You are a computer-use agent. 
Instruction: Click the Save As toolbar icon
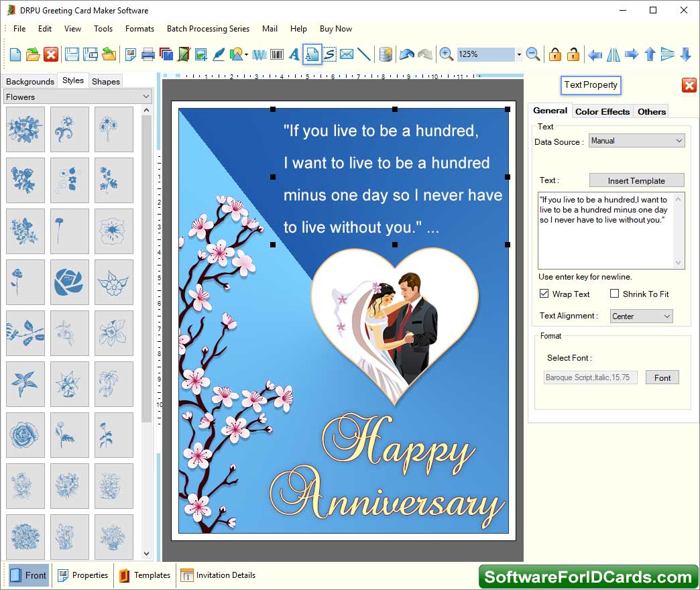tap(91, 54)
